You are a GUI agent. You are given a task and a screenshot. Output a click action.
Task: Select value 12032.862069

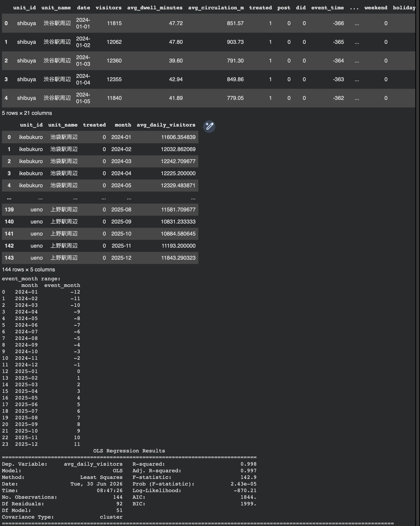click(178, 149)
